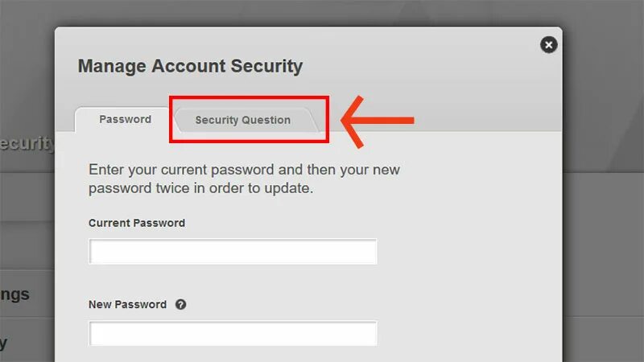The image size is (644, 362).
Task: Click the background item ending in "y"
Action: point(4,343)
